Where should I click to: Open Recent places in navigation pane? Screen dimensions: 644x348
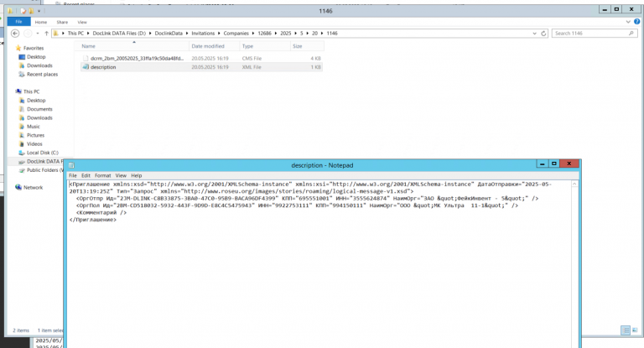(x=42, y=75)
